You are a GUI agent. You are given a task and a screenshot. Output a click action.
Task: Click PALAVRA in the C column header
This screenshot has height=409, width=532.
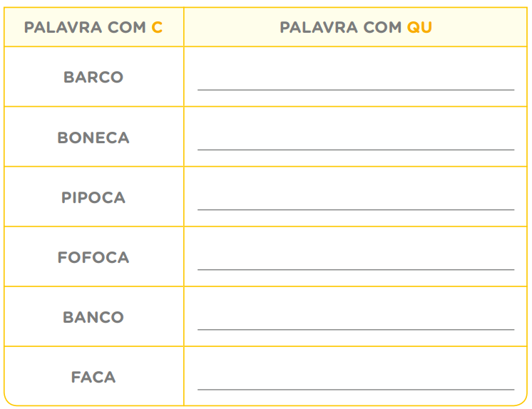pyautogui.click(x=63, y=28)
